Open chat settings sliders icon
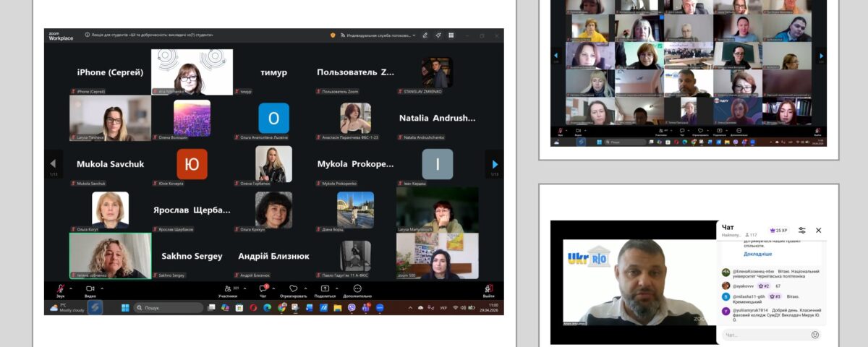 801,230
